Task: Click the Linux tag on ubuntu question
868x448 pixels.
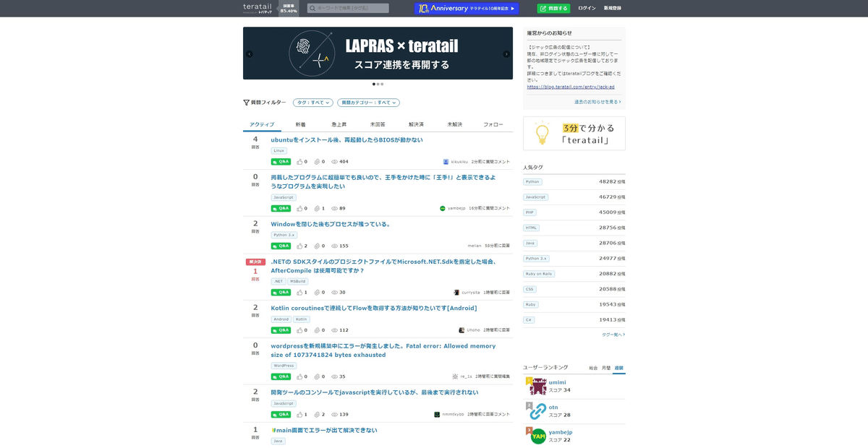Action: [x=279, y=151]
